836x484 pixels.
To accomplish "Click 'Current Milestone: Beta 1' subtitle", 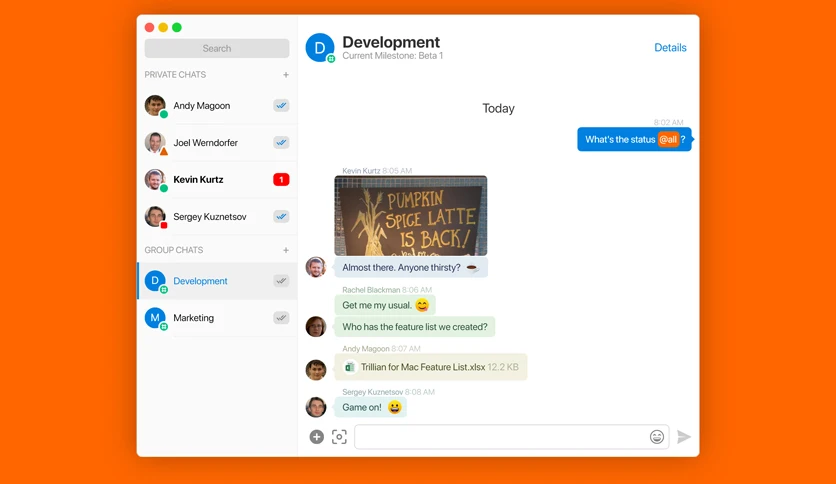I will click(392, 55).
